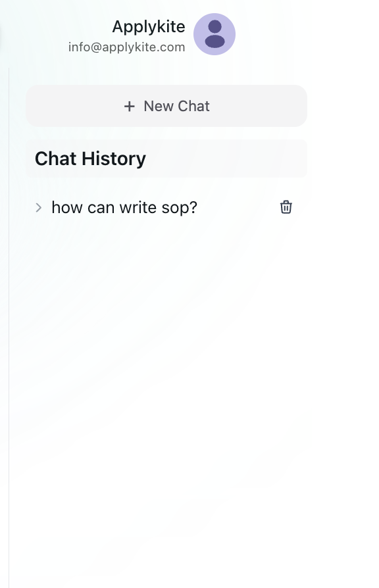Open the 'how can write sop?' conversation
The width and height of the screenshot is (379, 588).
pyautogui.click(x=124, y=207)
